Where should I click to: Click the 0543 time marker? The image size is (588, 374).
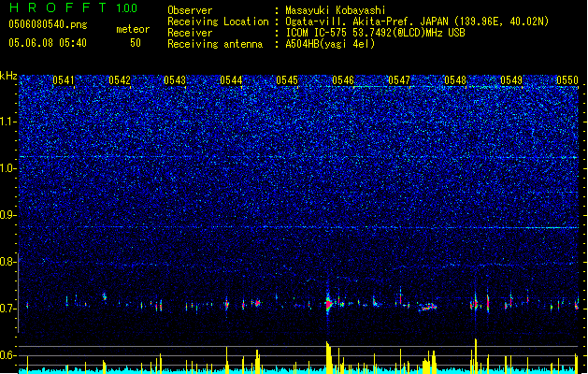[x=175, y=80]
